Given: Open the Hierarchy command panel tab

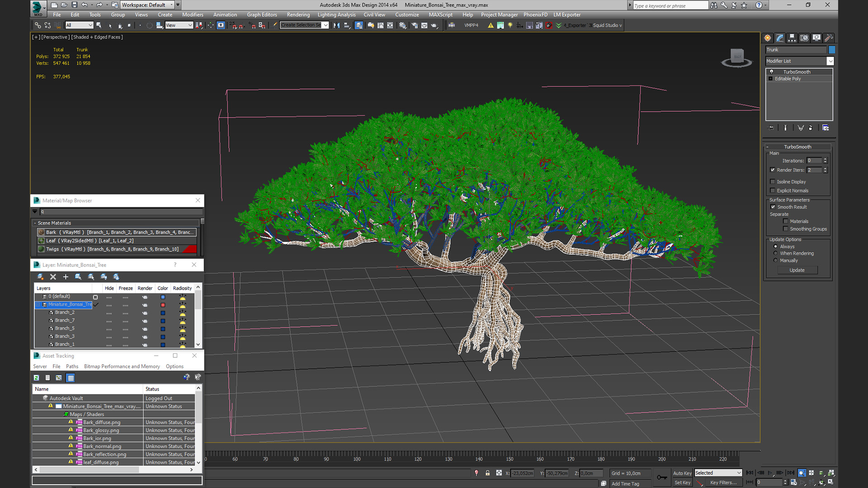Looking at the screenshot, I should pos(792,38).
